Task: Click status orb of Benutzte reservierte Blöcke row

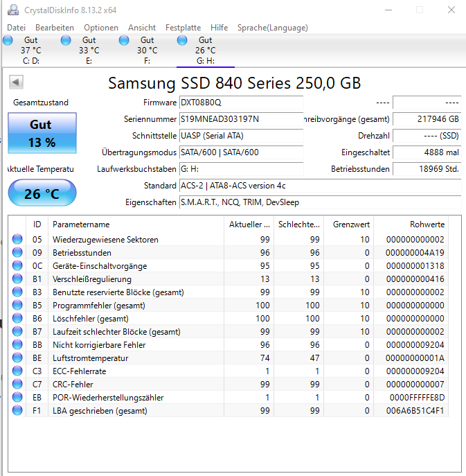Action: tap(17, 292)
